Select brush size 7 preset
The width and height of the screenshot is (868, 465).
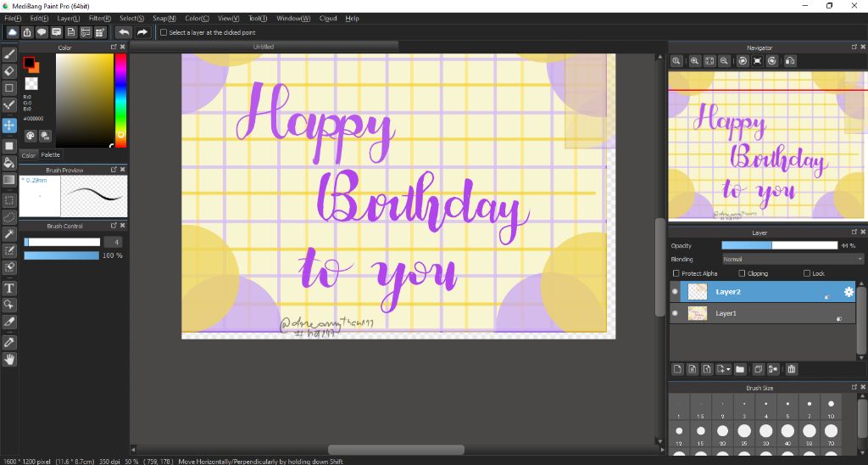pyautogui.click(x=810, y=408)
